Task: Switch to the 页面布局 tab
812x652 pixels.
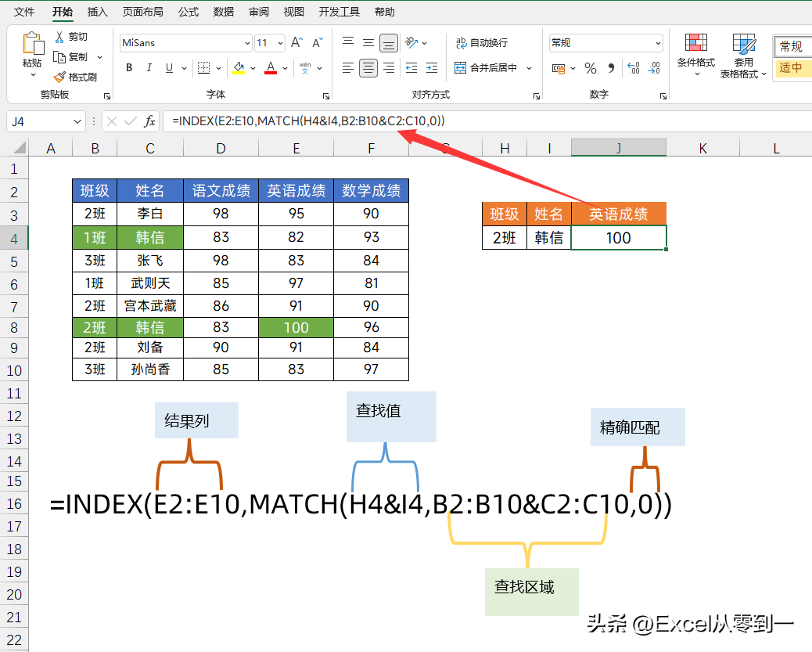Action: pos(142,12)
